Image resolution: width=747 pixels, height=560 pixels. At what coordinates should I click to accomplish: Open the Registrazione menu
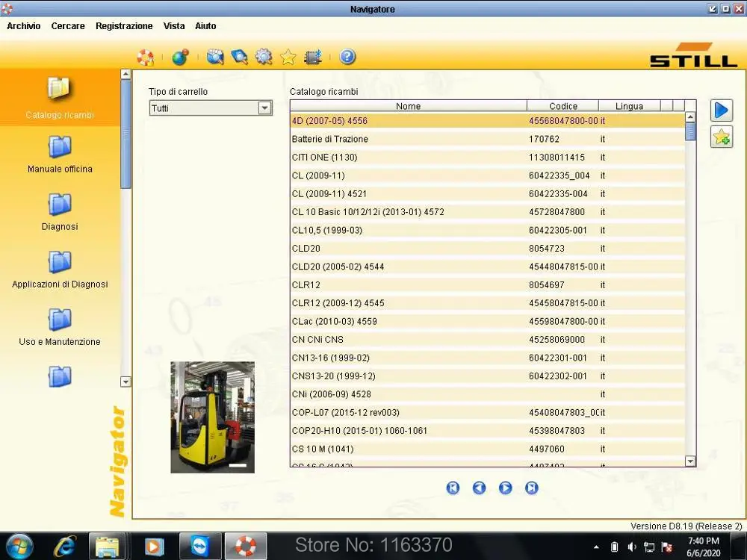pyautogui.click(x=124, y=26)
